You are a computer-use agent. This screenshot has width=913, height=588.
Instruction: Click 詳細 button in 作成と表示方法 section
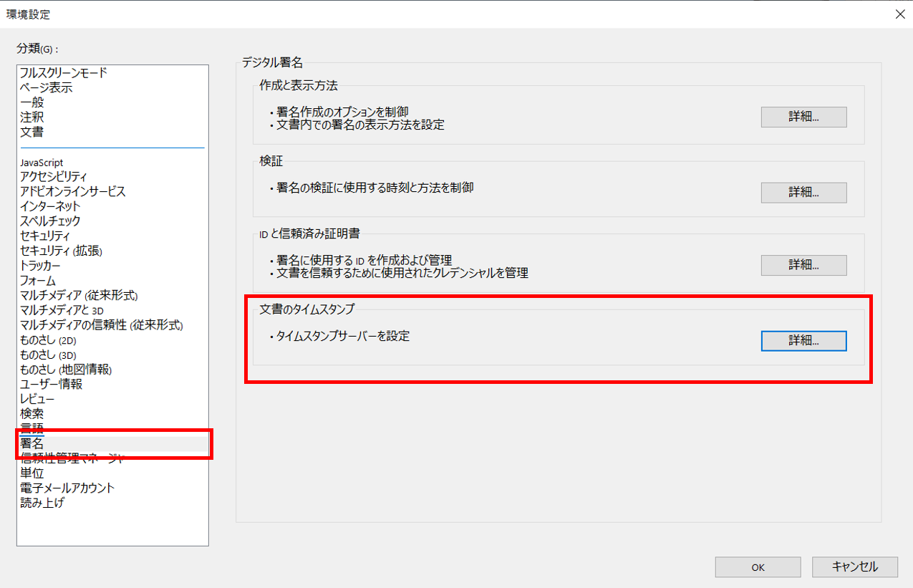803,117
